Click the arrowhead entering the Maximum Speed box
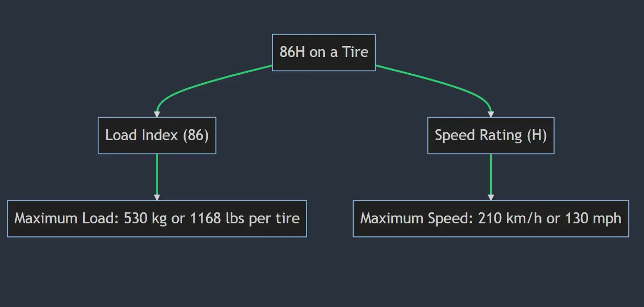This screenshot has width=644, height=307. pos(491,197)
